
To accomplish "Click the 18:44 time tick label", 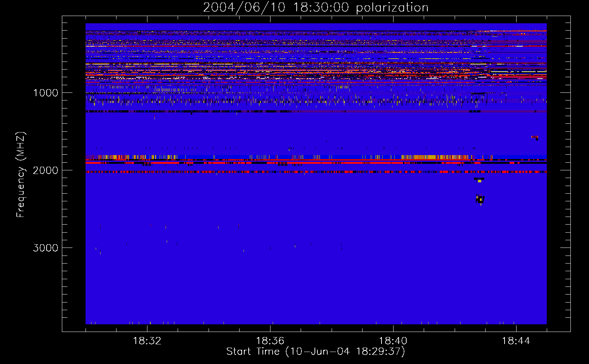I will click(x=516, y=341).
